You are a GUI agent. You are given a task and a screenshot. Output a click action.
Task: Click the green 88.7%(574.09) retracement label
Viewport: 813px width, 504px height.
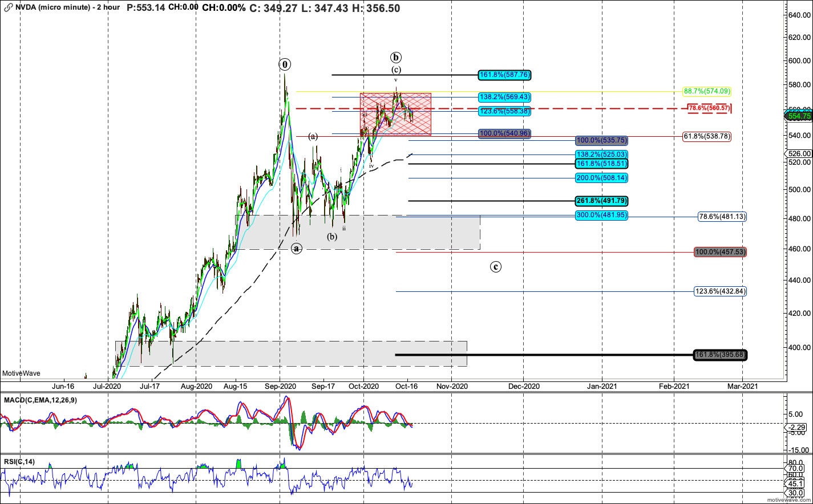click(x=707, y=91)
